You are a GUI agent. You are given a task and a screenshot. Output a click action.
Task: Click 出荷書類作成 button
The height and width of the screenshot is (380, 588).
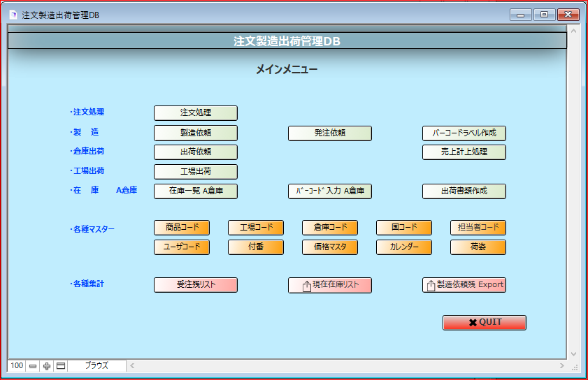pyautogui.click(x=464, y=191)
